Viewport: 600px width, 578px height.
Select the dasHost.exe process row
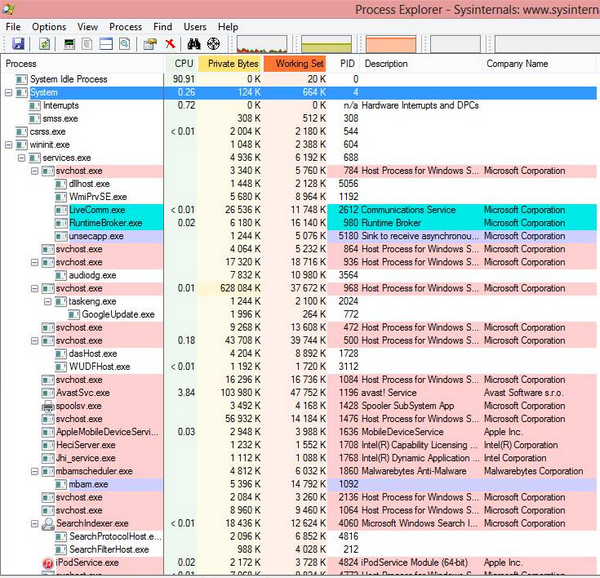coord(298,353)
